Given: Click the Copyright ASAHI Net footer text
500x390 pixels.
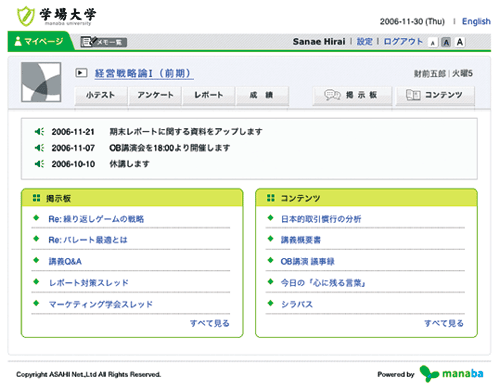Looking at the screenshot, I should point(88,375).
